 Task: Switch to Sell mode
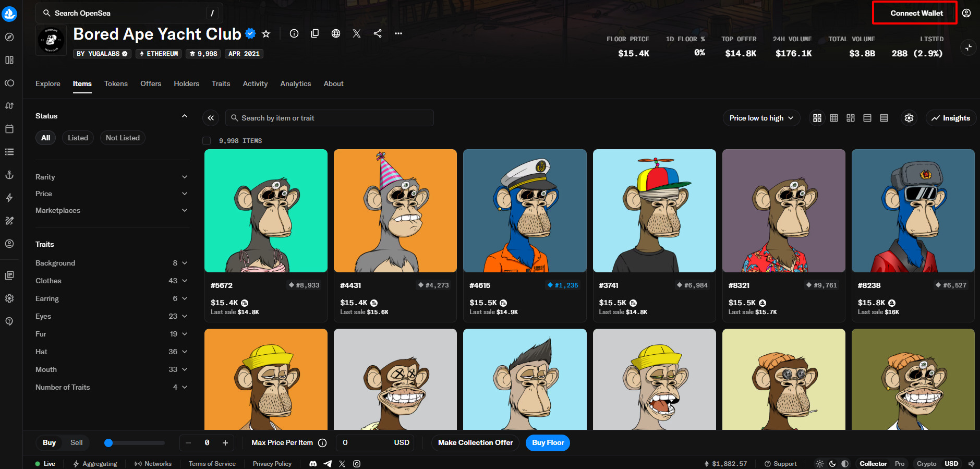77,442
